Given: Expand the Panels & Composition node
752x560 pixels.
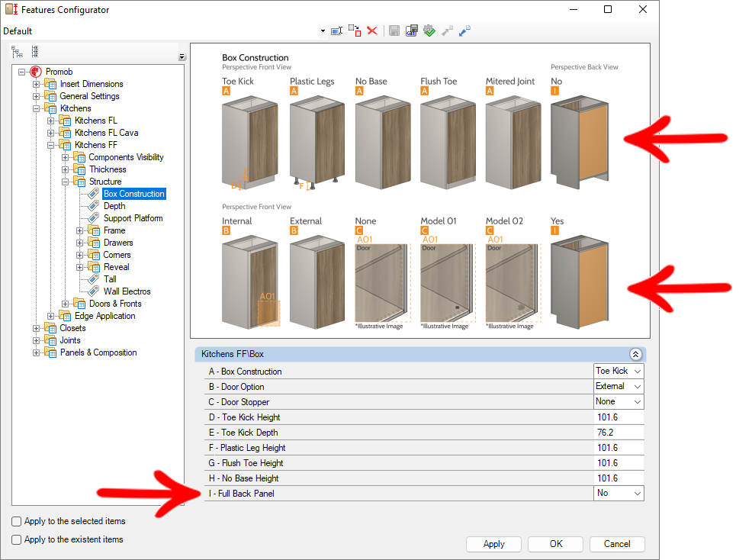Looking at the screenshot, I should click(36, 352).
